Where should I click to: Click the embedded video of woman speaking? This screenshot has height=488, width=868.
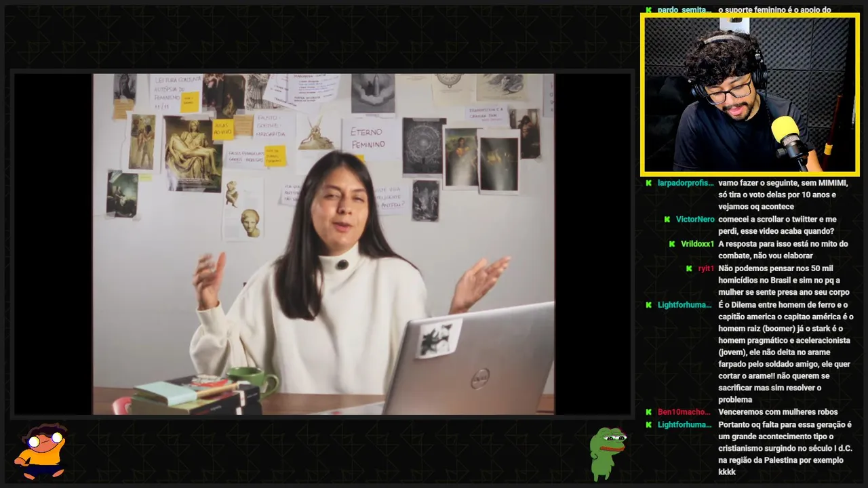(x=323, y=244)
